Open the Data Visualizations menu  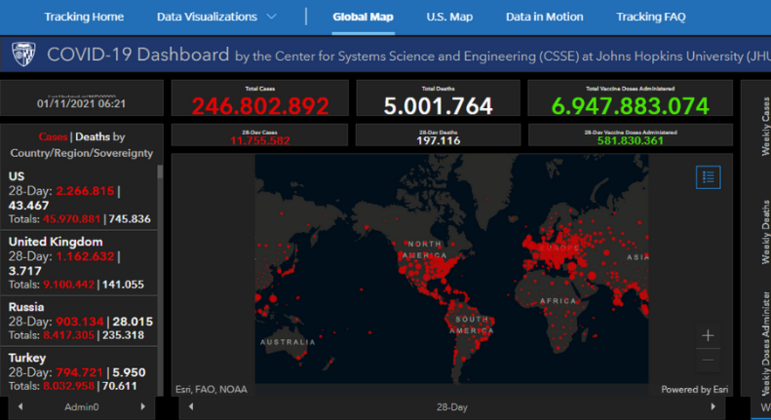point(207,17)
